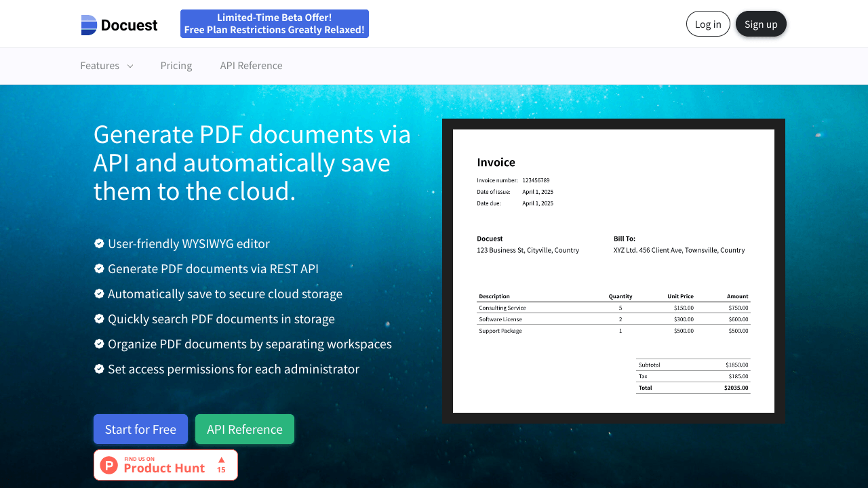Click the Product Hunt upvote arrow
Viewport: 868px width, 488px height.
221,460
